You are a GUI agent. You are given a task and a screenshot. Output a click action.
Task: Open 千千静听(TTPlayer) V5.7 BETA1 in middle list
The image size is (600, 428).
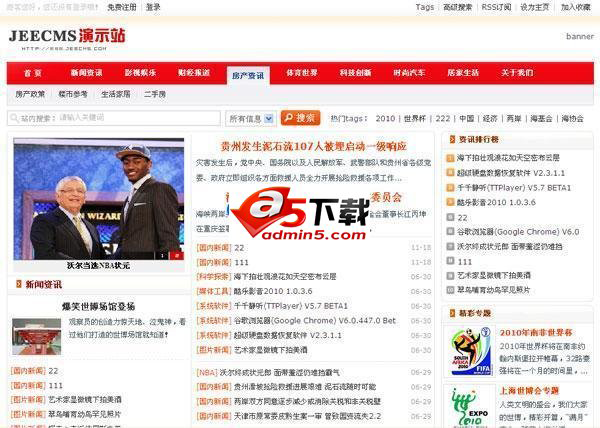click(x=290, y=306)
